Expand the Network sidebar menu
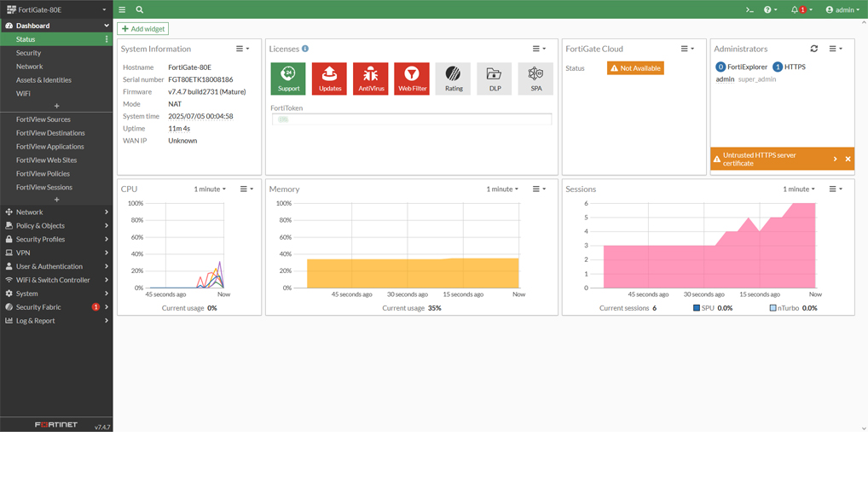 coord(56,212)
